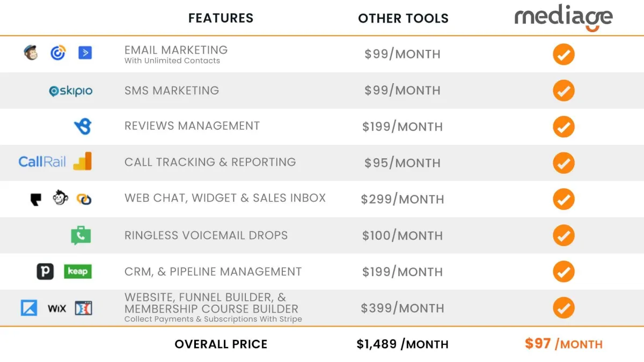Click the SMS Marketing orange checkmark
The height and width of the screenshot is (362, 644).
563,91
